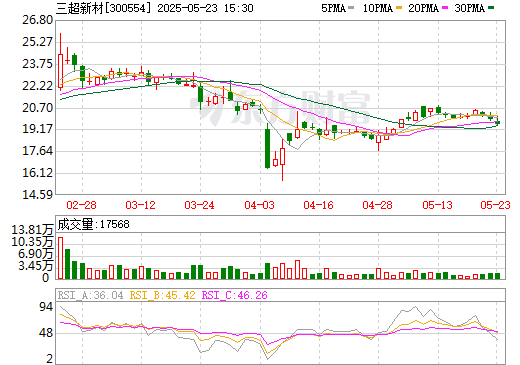
Task: Click the volume label 成交量:17568
Action: coord(93,224)
